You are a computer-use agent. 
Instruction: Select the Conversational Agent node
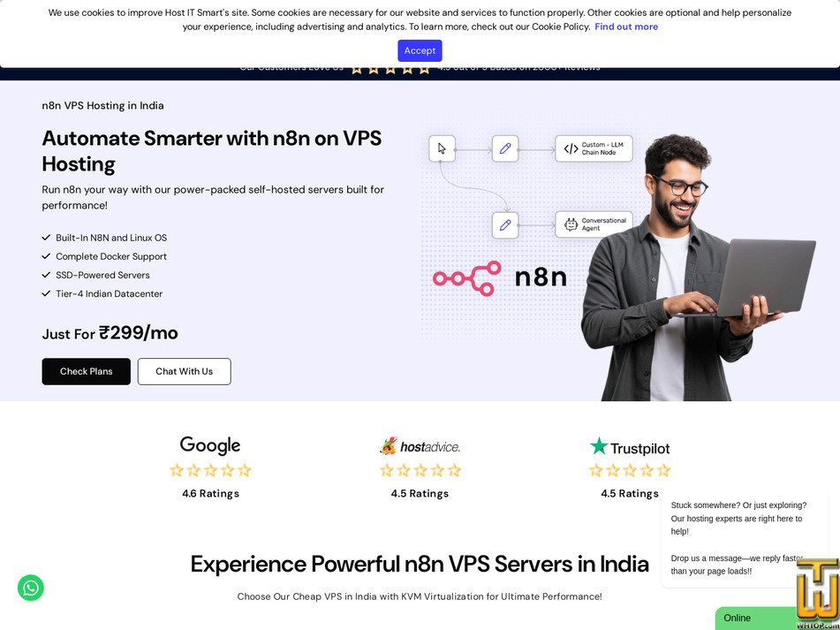coord(594,224)
